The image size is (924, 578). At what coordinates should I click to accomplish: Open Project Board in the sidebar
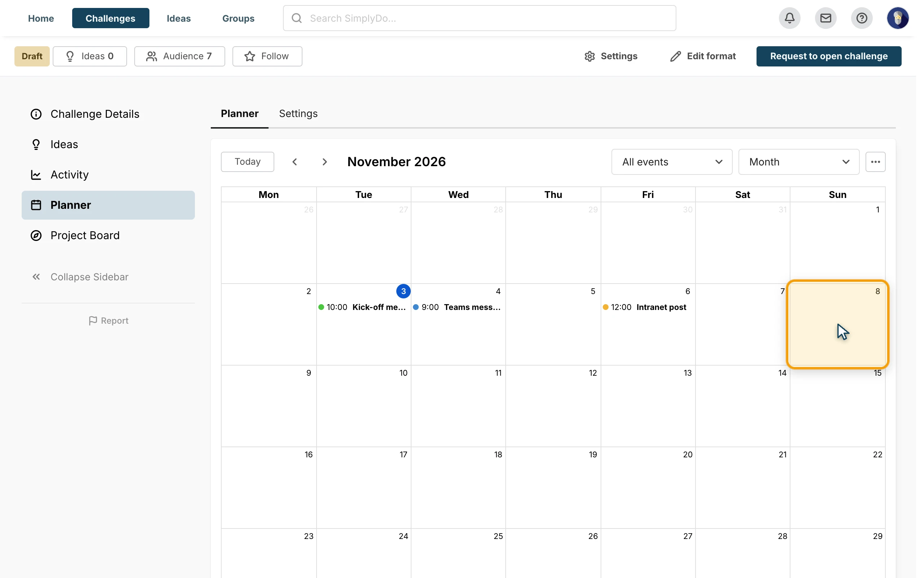[108, 235]
